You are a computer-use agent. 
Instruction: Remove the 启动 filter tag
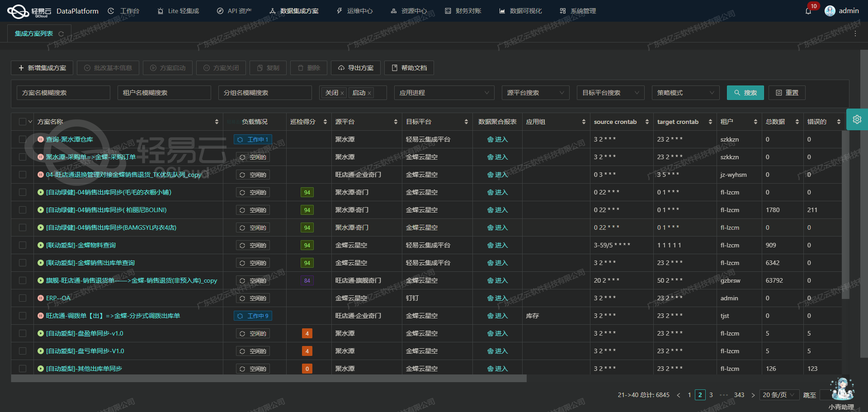369,93
